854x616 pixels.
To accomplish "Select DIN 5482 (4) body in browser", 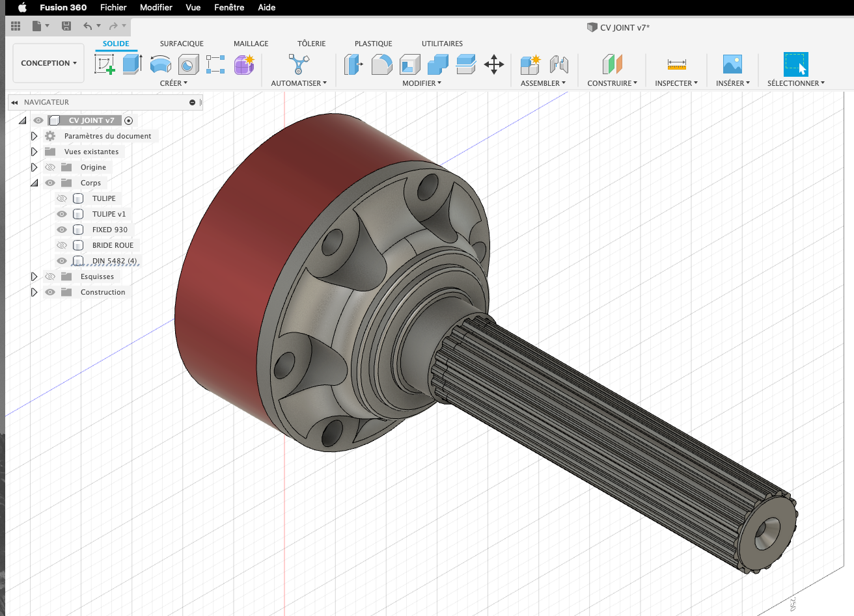I will click(115, 261).
